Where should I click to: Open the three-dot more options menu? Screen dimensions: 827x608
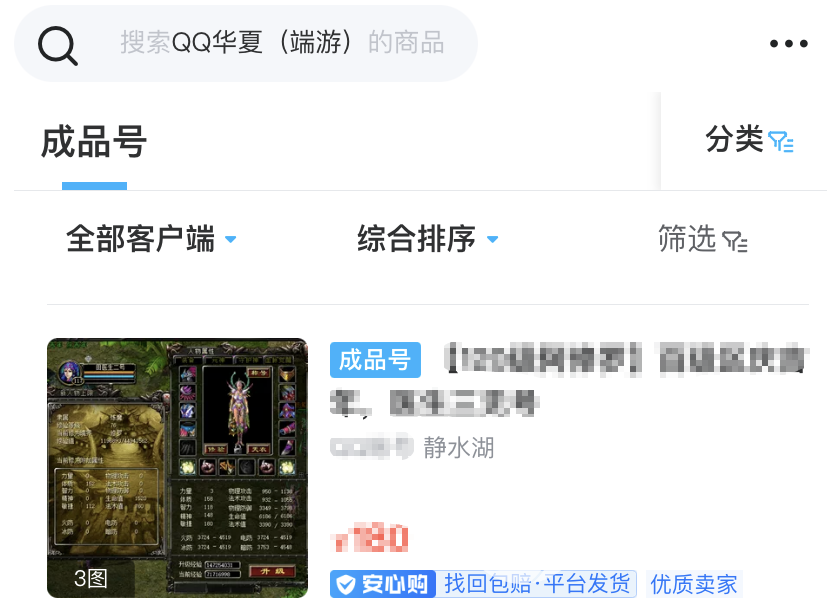pyautogui.click(x=788, y=43)
